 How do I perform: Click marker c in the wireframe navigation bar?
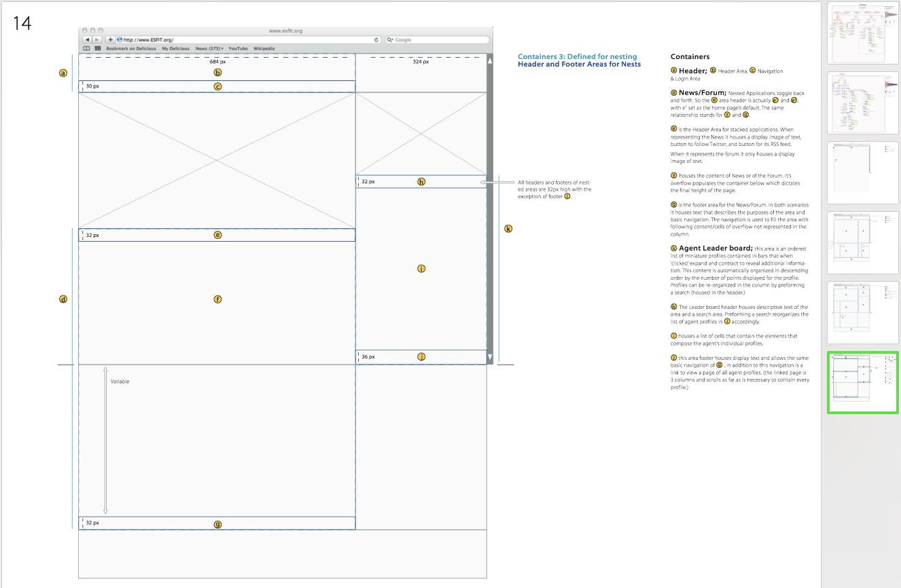217,86
